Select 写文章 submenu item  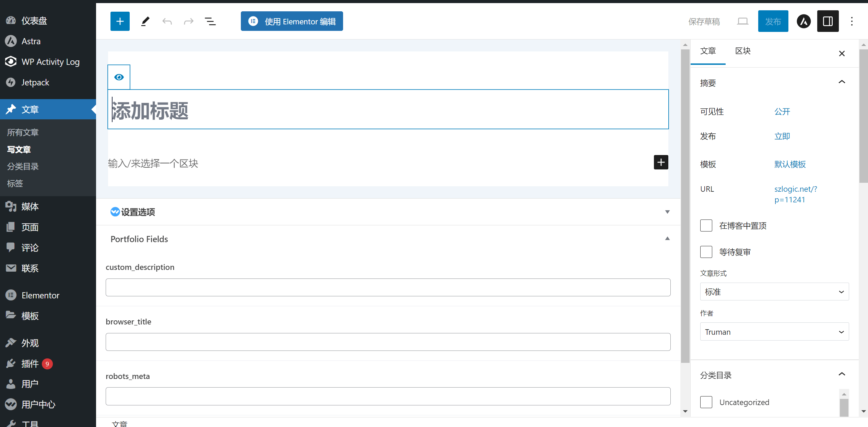[x=19, y=150]
